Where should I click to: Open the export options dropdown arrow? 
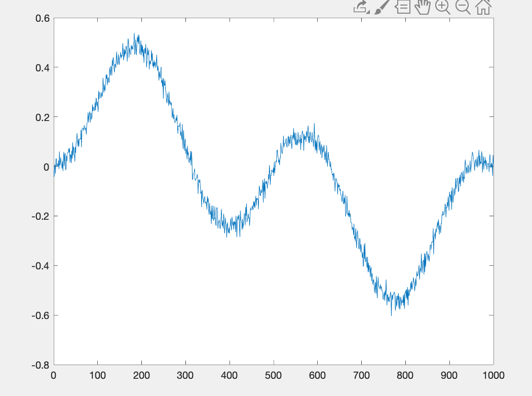[x=368, y=12]
